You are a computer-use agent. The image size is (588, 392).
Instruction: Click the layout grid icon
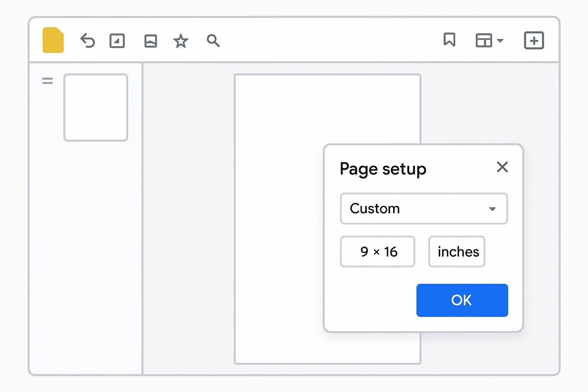pyautogui.click(x=483, y=40)
